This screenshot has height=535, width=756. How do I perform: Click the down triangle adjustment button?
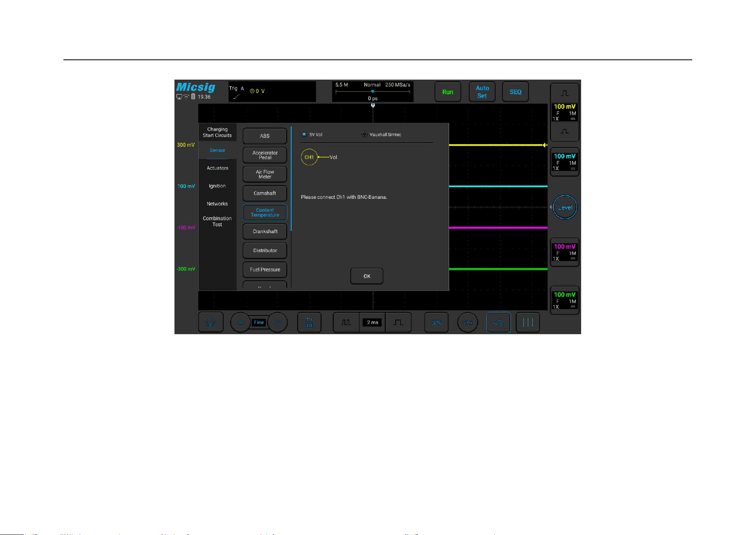(x=277, y=322)
